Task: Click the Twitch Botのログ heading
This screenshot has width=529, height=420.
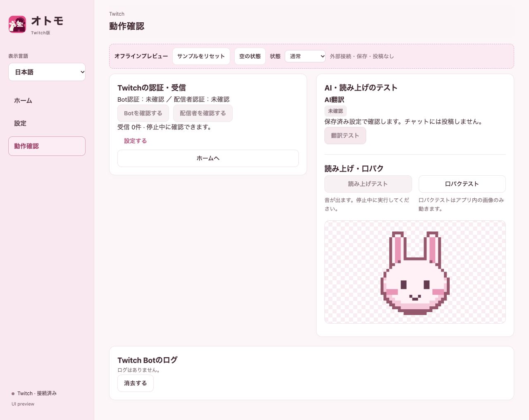Action: (148, 360)
